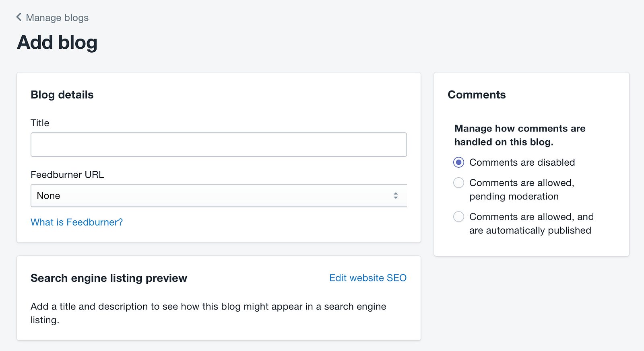Click the 'Blog details' card heading
The width and height of the screenshot is (644, 351).
pos(62,95)
